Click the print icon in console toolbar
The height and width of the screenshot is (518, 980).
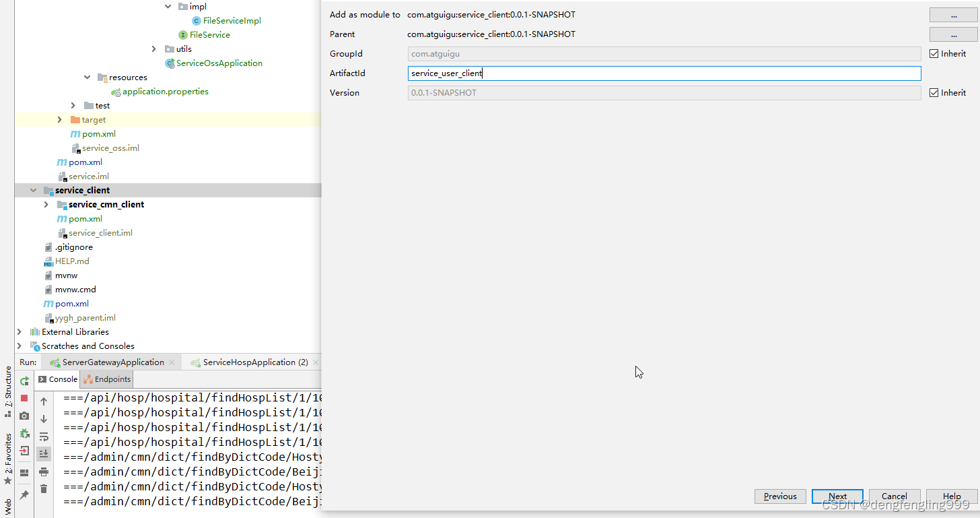tap(44, 472)
